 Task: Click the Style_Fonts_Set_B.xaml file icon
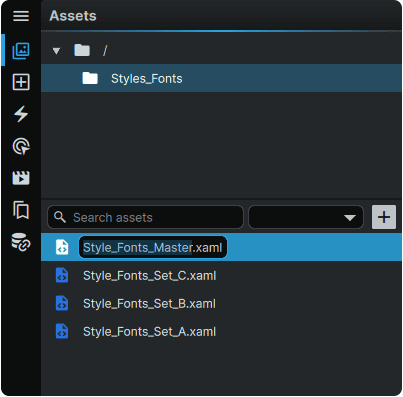(x=62, y=304)
